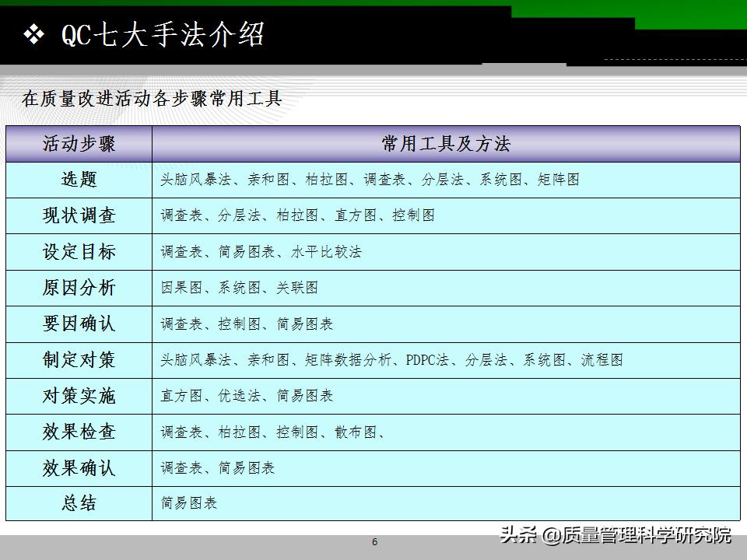Click tools text '调查表、分层法、柏拉图、直方图、控制图'
Screen dimensions: 747x560
[297, 215]
